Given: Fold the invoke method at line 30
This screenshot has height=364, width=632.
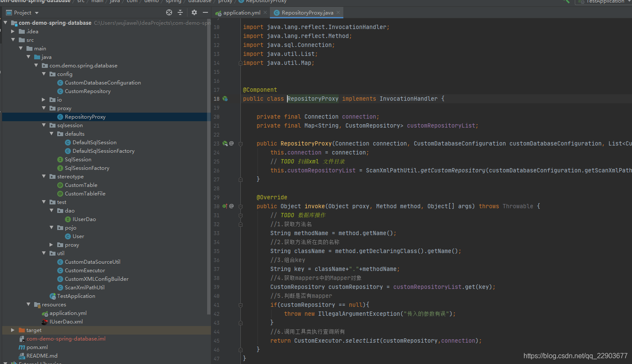Looking at the screenshot, I should pyautogui.click(x=240, y=207).
